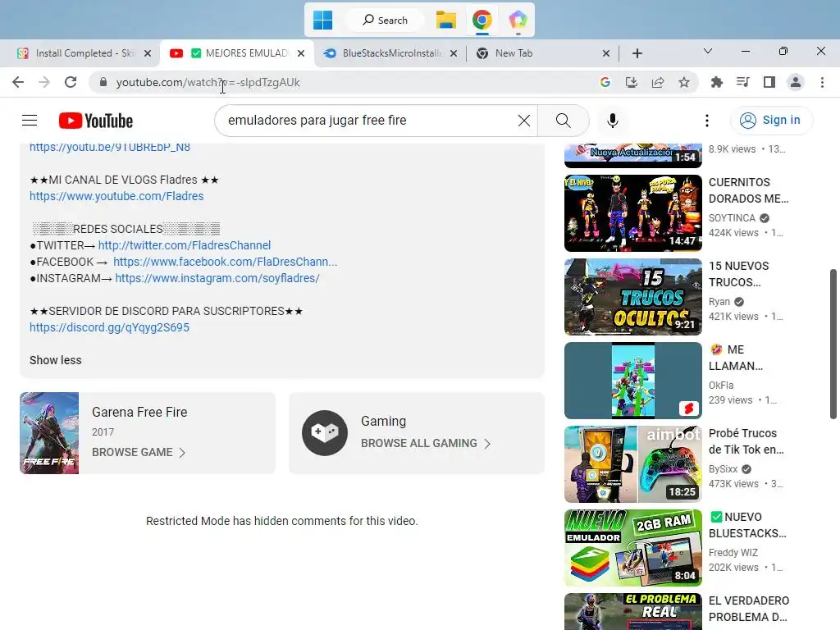Screen dimensions: 840x630
Task: Open NUEVO BLUESTACKS video title
Action: pyautogui.click(x=748, y=525)
